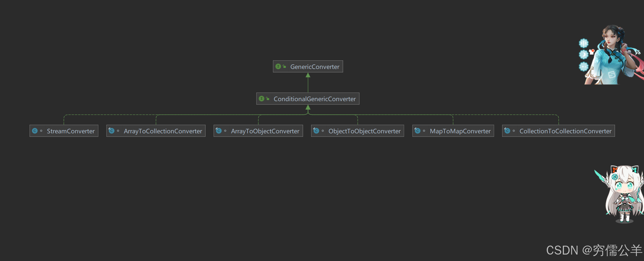Click the StreamConverter class icon
This screenshot has height=261, width=644.
tap(35, 131)
